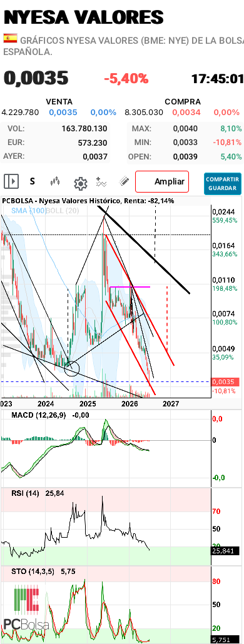The width and height of the screenshot is (244, 644).
Task: Click the 0,0049 price axis label
Action: tap(223, 349)
